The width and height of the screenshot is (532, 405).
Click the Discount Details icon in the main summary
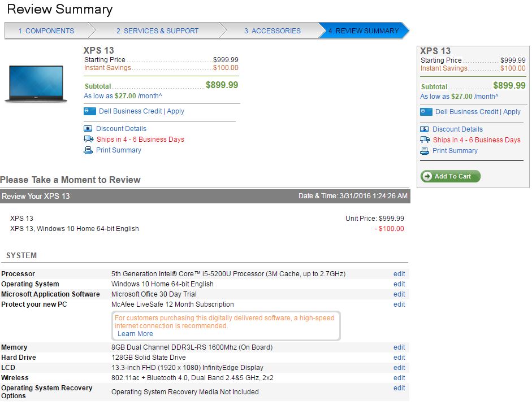click(88, 129)
